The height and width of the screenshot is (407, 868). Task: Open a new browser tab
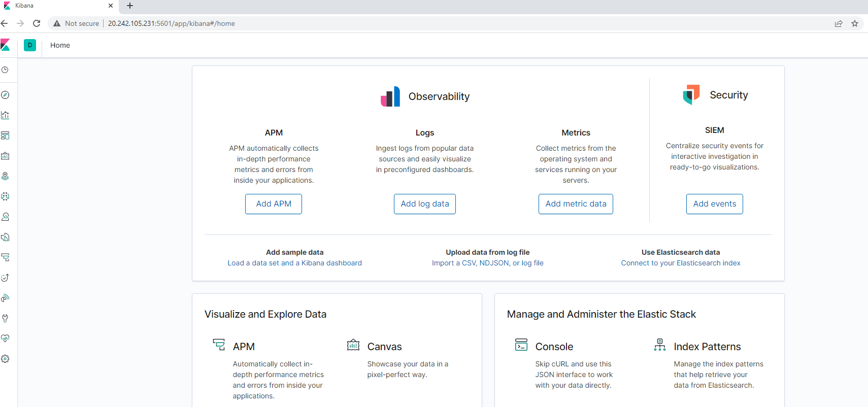130,6
